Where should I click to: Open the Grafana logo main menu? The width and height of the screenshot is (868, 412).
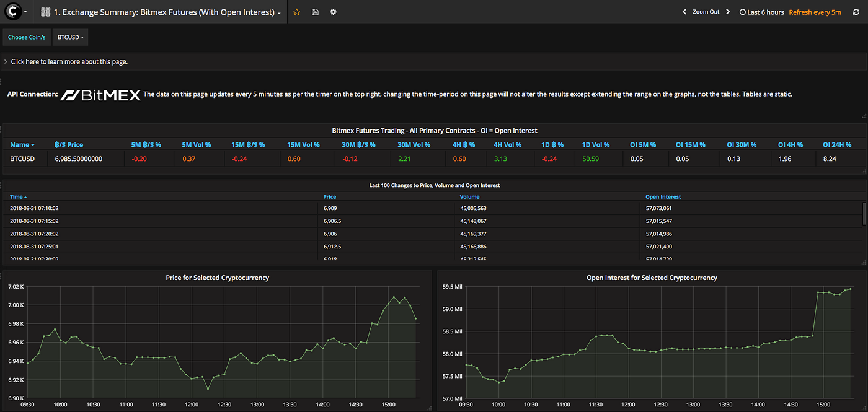click(15, 12)
